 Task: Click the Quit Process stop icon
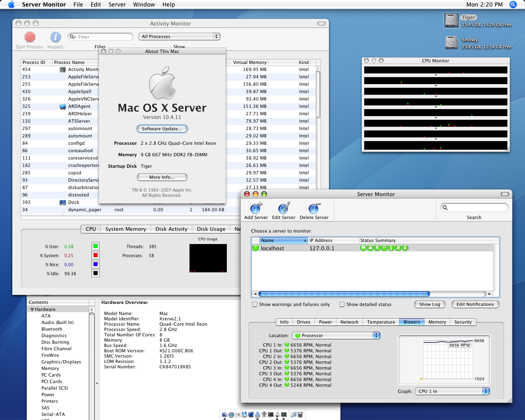(30, 37)
